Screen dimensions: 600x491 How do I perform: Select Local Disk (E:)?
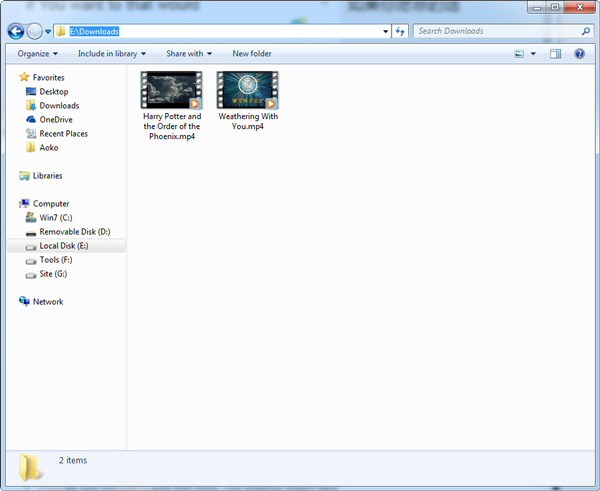coord(66,246)
